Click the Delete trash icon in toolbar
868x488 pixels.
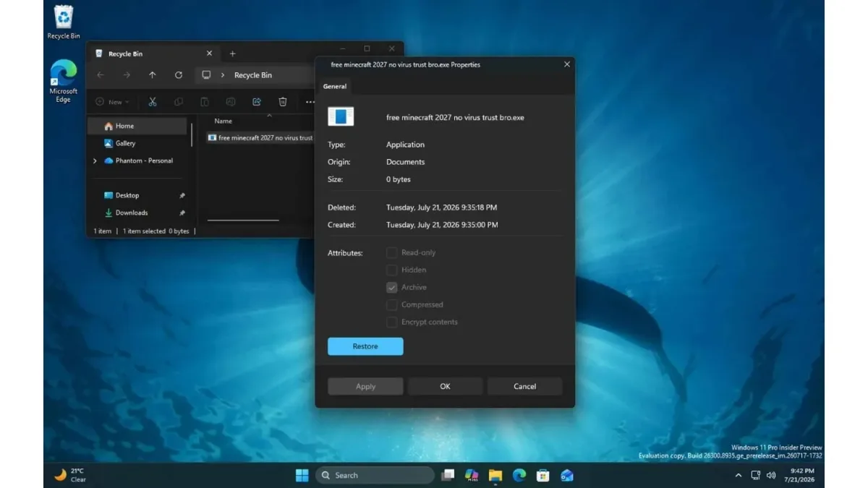tap(283, 102)
